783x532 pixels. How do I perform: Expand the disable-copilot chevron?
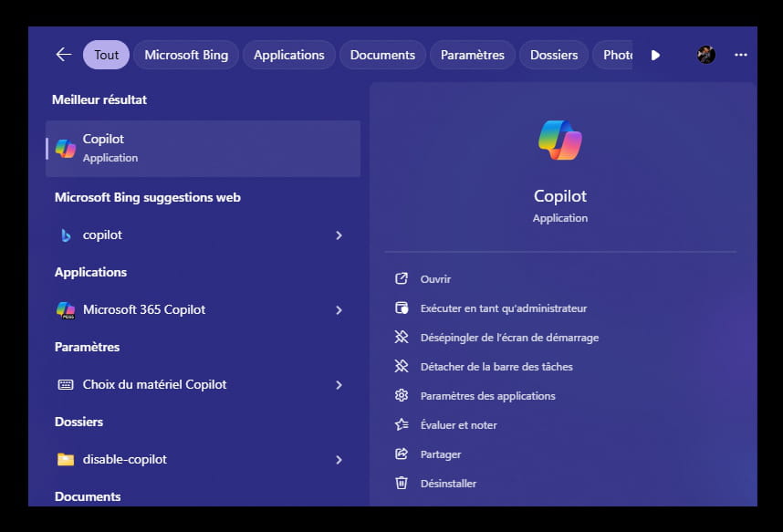click(x=339, y=460)
